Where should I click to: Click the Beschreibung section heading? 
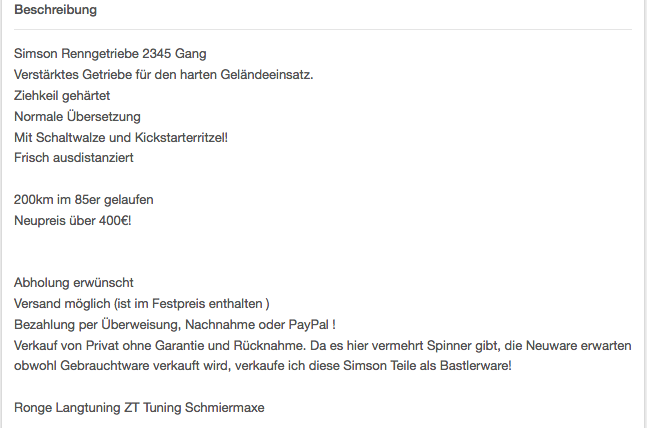point(55,9)
